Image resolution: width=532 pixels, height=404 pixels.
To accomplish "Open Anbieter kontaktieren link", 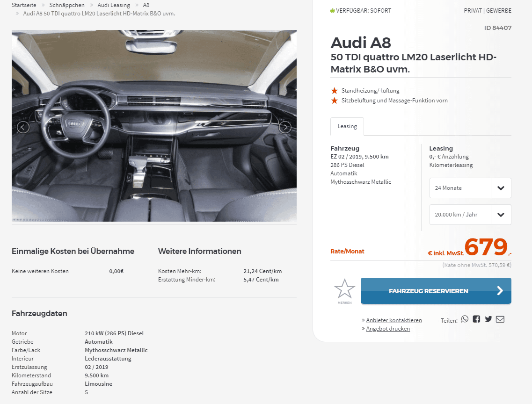I will [394, 320].
